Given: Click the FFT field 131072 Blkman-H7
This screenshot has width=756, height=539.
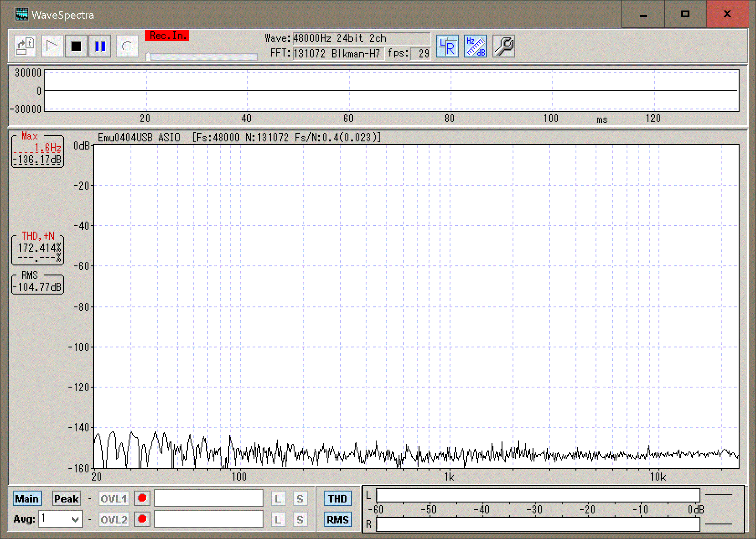Looking at the screenshot, I should click(338, 53).
